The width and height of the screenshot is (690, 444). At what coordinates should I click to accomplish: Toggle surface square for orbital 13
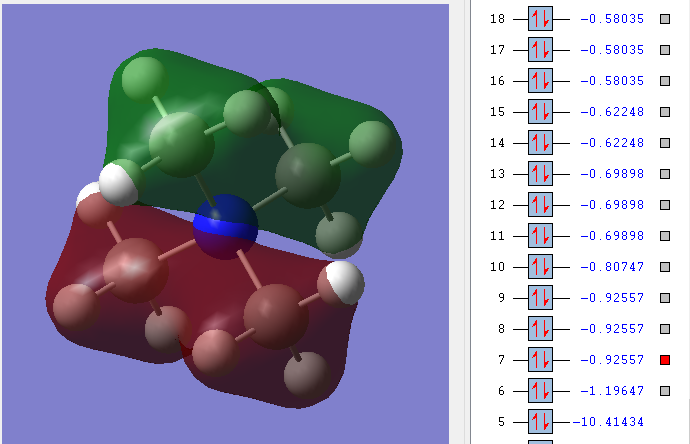pyautogui.click(x=665, y=174)
